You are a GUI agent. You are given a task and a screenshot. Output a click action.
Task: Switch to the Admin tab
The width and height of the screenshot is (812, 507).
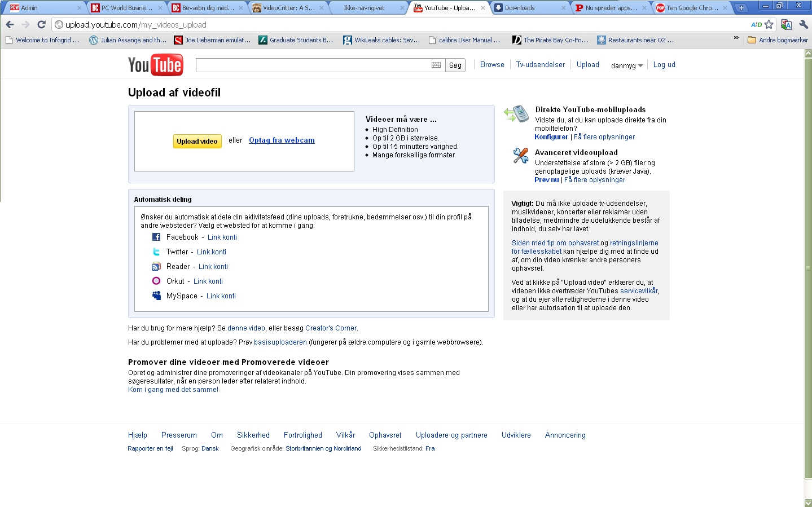coord(44,8)
